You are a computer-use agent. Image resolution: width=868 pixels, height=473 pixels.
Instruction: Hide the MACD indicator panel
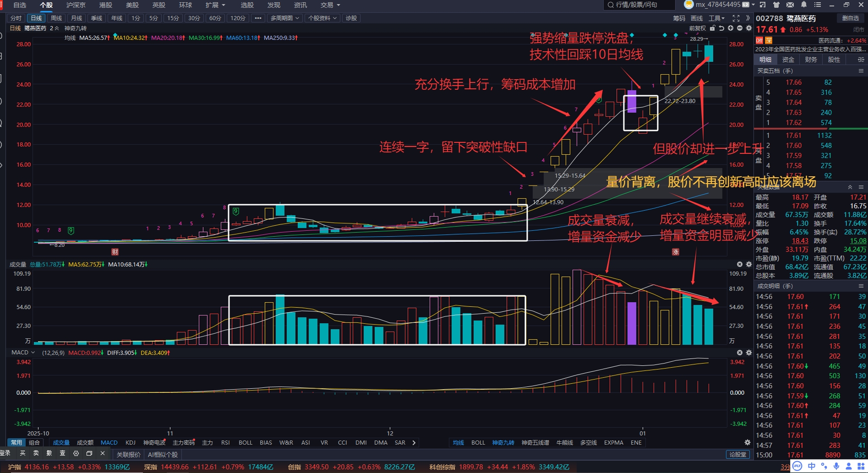click(739, 353)
